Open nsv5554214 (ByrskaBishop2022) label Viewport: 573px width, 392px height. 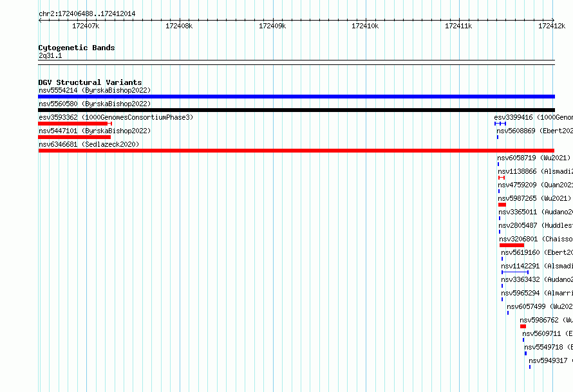(x=95, y=90)
